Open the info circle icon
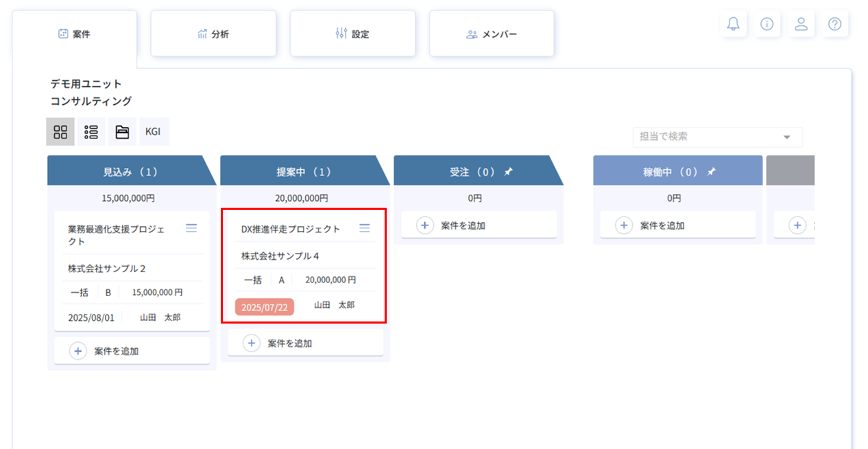868x449 pixels. pos(767,24)
